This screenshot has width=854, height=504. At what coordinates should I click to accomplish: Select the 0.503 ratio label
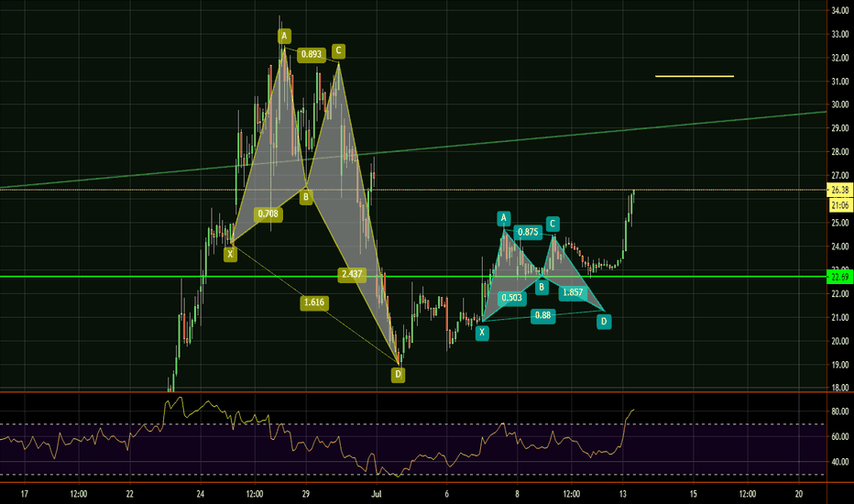[512, 298]
